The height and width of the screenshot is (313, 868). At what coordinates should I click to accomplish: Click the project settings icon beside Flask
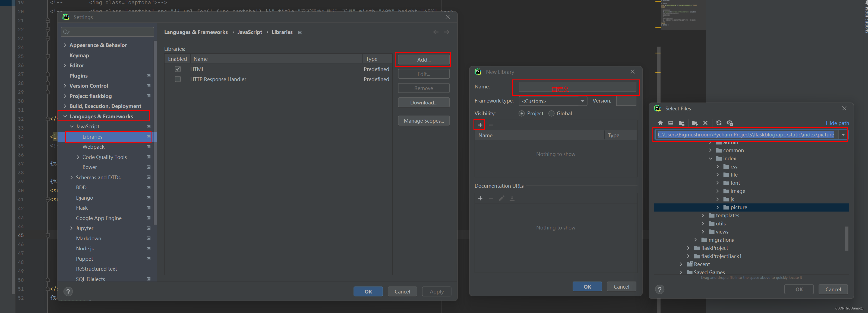point(149,208)
